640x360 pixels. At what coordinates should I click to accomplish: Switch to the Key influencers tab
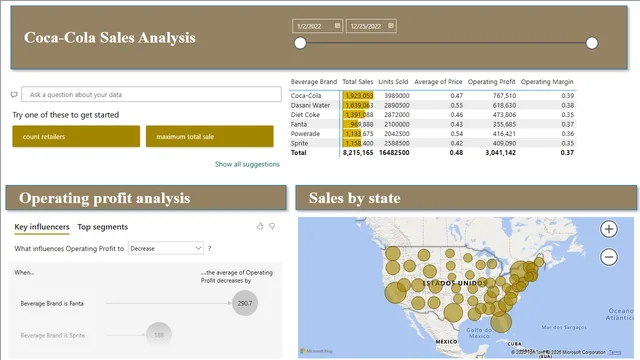pos(42,227)
